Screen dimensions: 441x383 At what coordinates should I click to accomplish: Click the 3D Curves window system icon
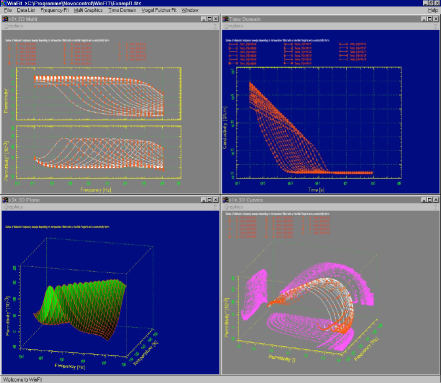click(x=226, y=200)
